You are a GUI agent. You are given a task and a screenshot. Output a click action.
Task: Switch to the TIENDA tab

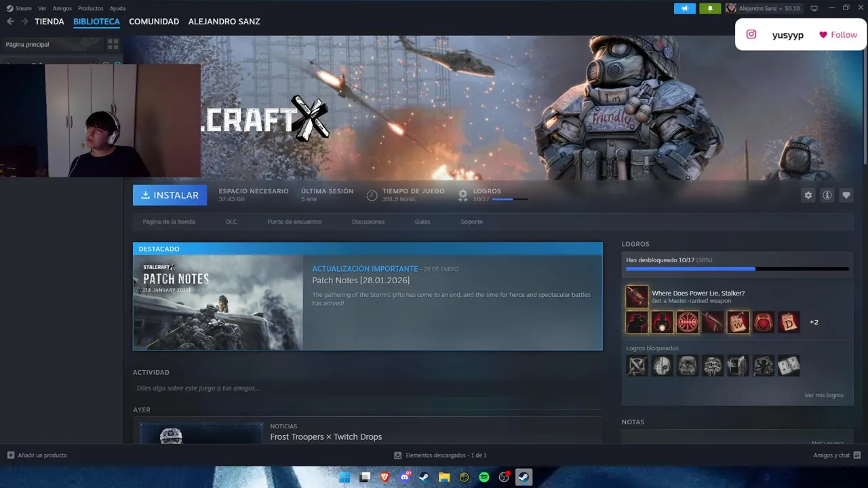pyautogui.click(x=50, y=22)
